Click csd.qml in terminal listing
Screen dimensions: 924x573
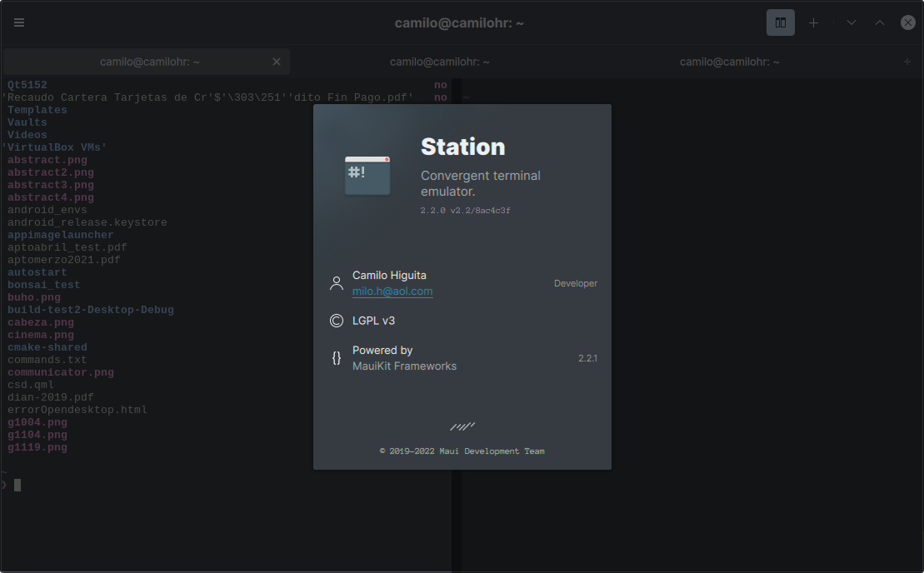(31, 385)
